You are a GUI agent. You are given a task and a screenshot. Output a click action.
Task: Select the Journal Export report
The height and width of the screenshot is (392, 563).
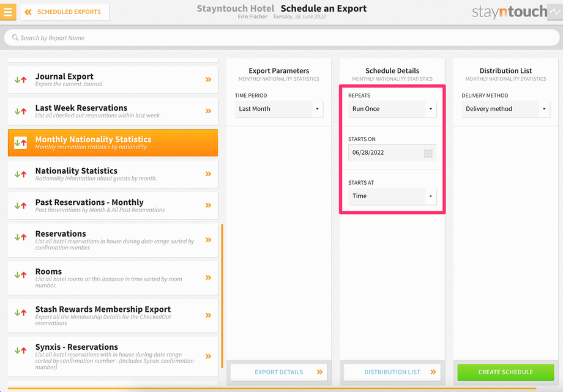(x=113, y=80)
